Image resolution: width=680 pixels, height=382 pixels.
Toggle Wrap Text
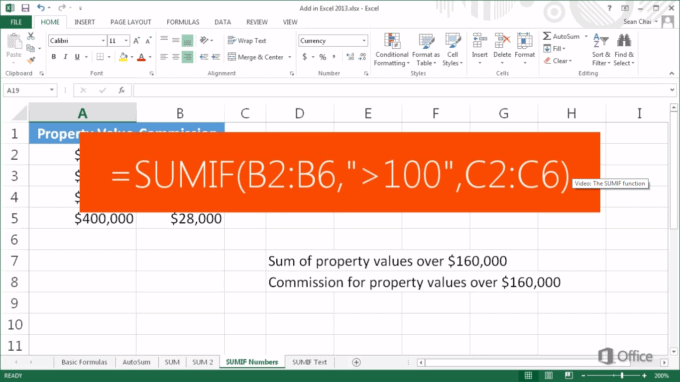coord(247,40)
